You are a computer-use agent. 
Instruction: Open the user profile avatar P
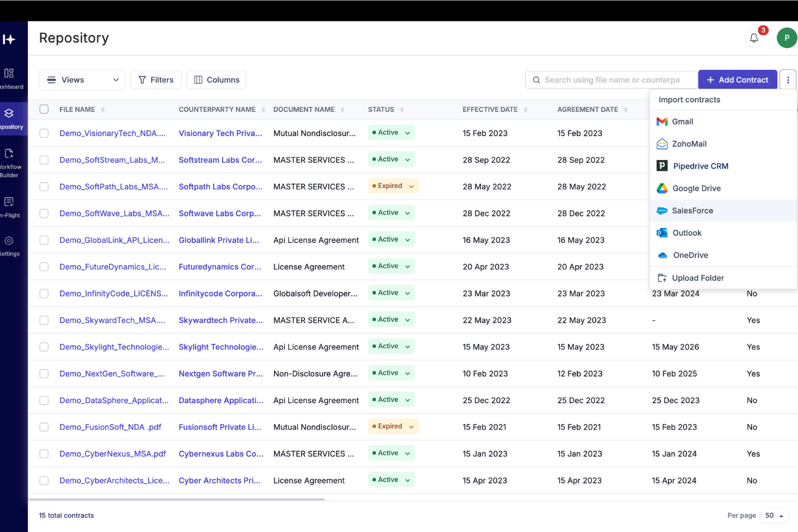pos(787,38)
